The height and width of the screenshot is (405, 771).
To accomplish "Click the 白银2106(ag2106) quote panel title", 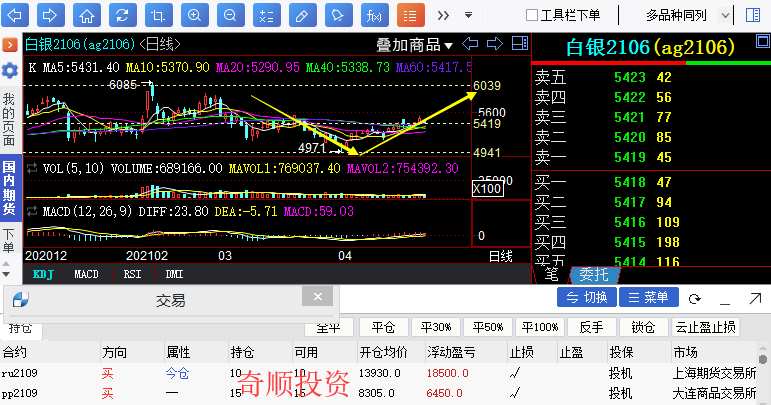I will point(650,47).
